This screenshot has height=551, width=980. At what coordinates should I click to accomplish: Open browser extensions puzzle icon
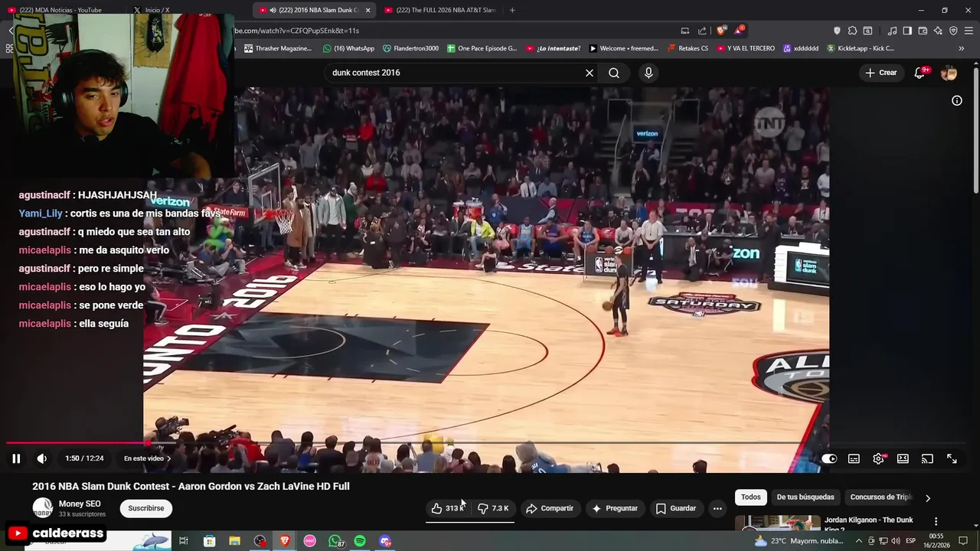click(x=852, y=31)
